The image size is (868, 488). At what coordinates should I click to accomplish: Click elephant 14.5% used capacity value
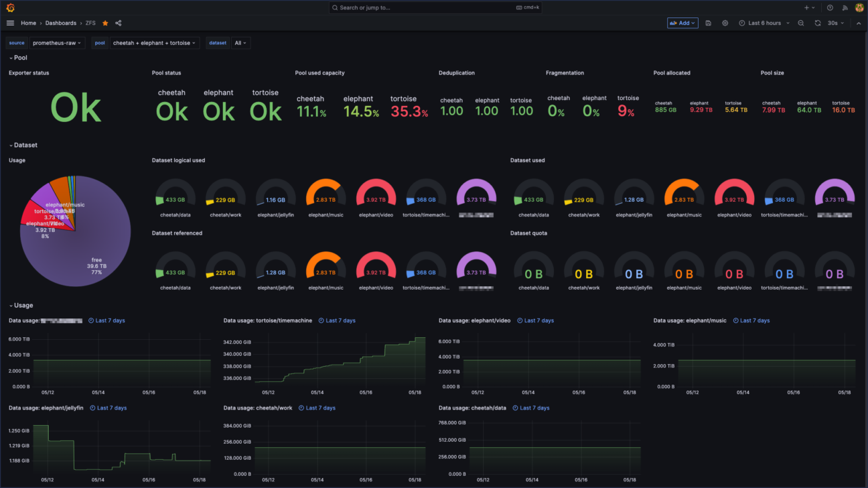point(361,112)
